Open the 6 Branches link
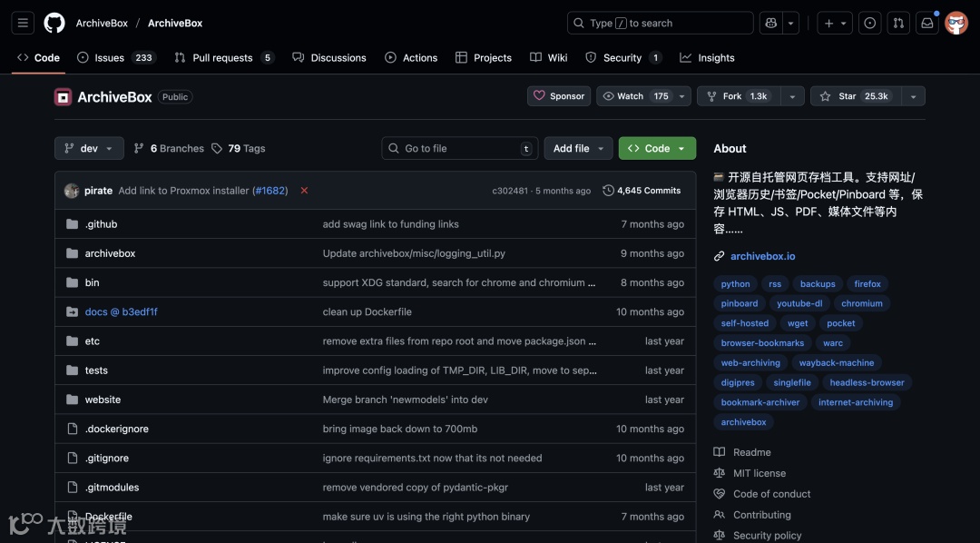 point(169,148)
